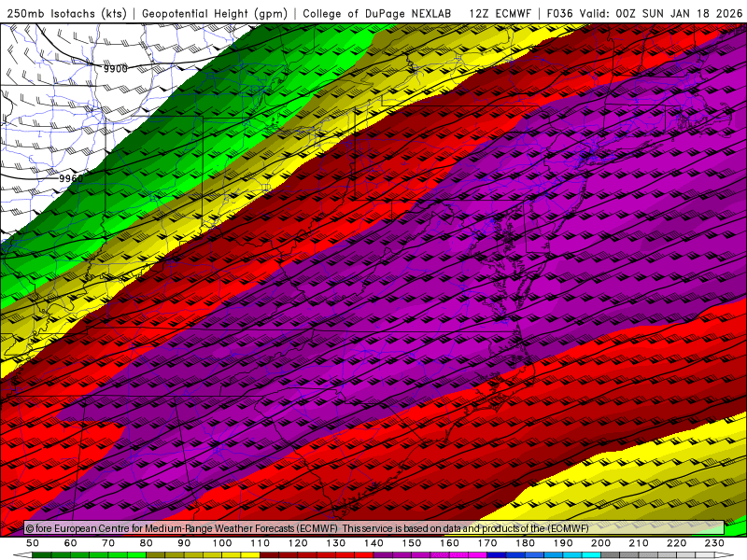Click the darkest green legend swatch under 50

pyautogui.click(x=42, y=555)
